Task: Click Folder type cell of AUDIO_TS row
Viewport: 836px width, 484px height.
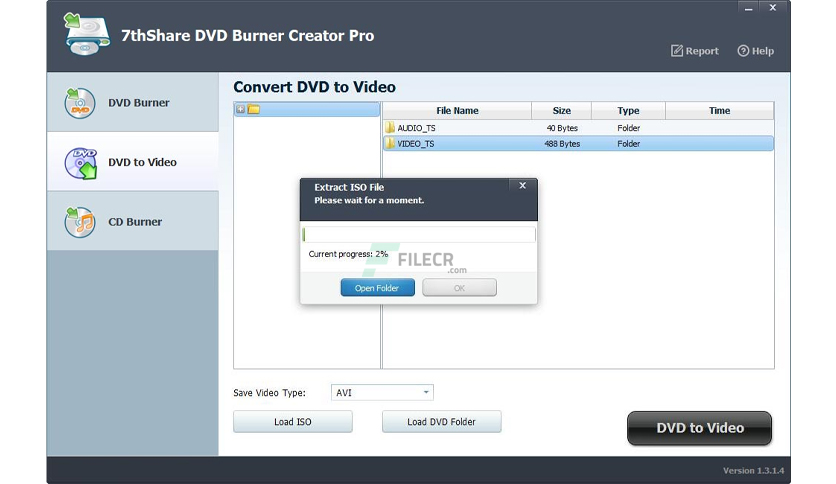Action: [629, 128]
